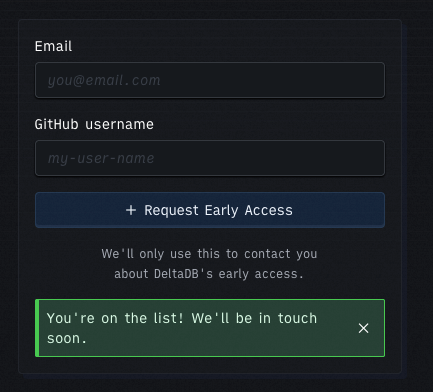Dismiss the success notification with the X
433x392 pixels.
click(x=363, y=328)
